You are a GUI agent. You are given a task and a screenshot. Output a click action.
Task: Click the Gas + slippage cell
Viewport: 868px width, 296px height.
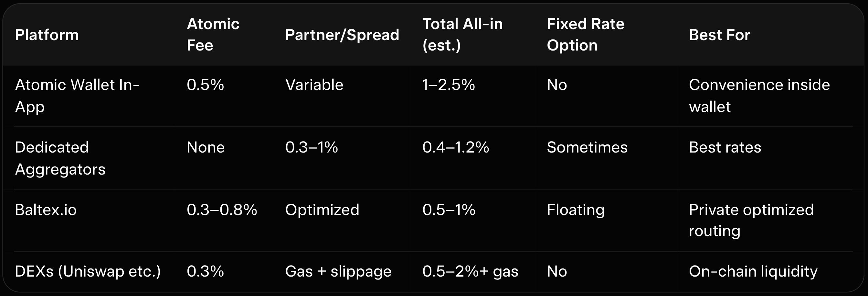click(338, 271)
